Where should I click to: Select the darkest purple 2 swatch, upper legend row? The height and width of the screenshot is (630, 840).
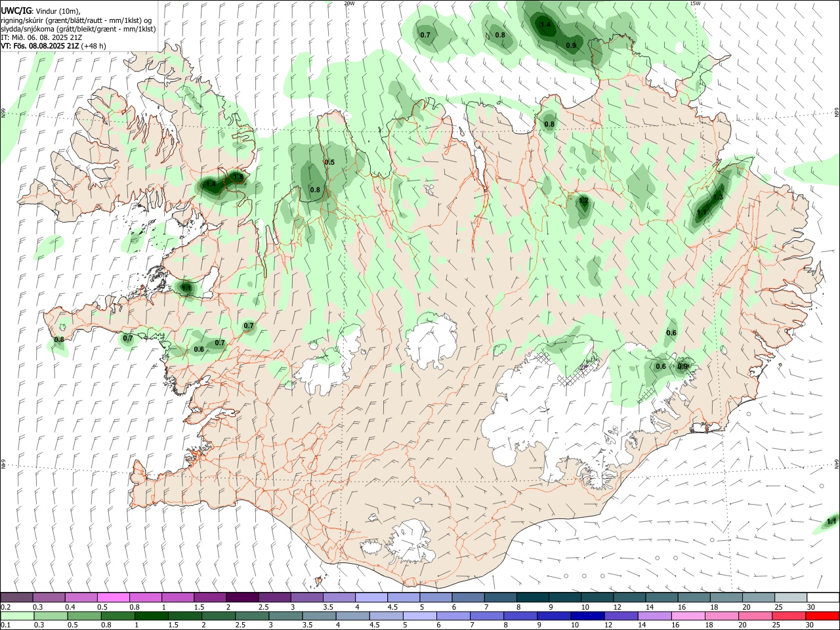coord(241,597)
